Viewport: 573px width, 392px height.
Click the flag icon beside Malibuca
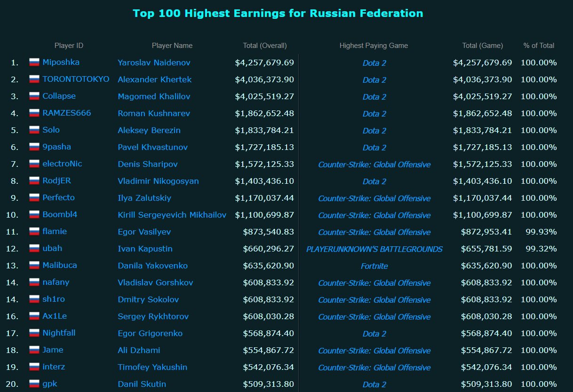coord(34,266)
